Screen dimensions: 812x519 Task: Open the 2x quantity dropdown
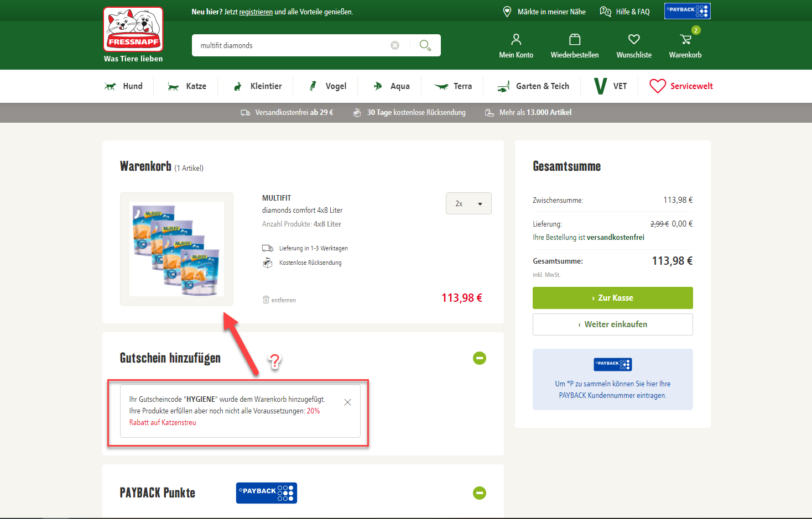(x=469, y=203)
